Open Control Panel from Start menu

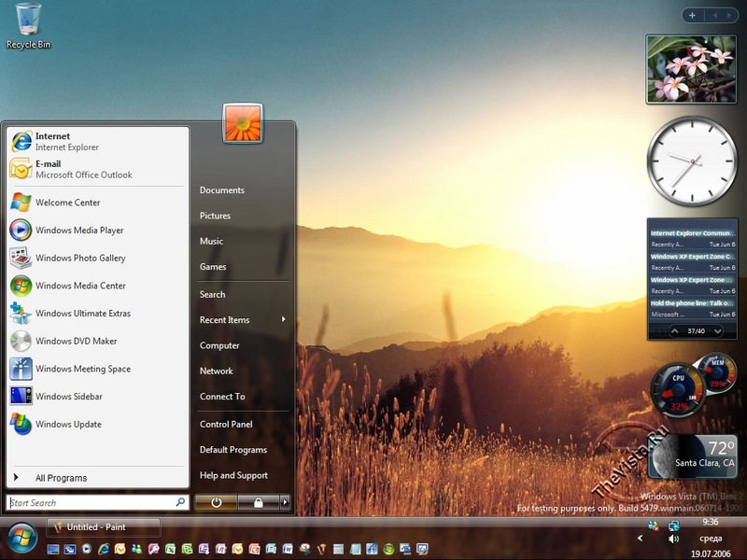tap(226, 425)
